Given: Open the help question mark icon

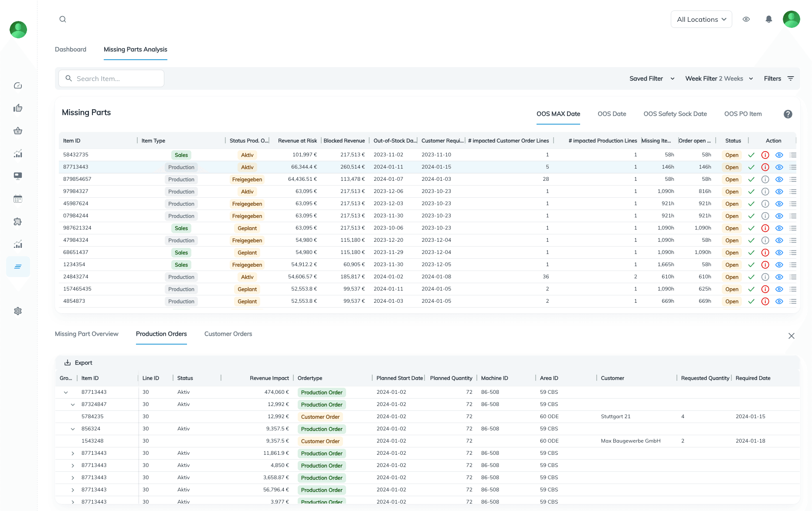Looking at the screenshot, I should click(788, 114).
